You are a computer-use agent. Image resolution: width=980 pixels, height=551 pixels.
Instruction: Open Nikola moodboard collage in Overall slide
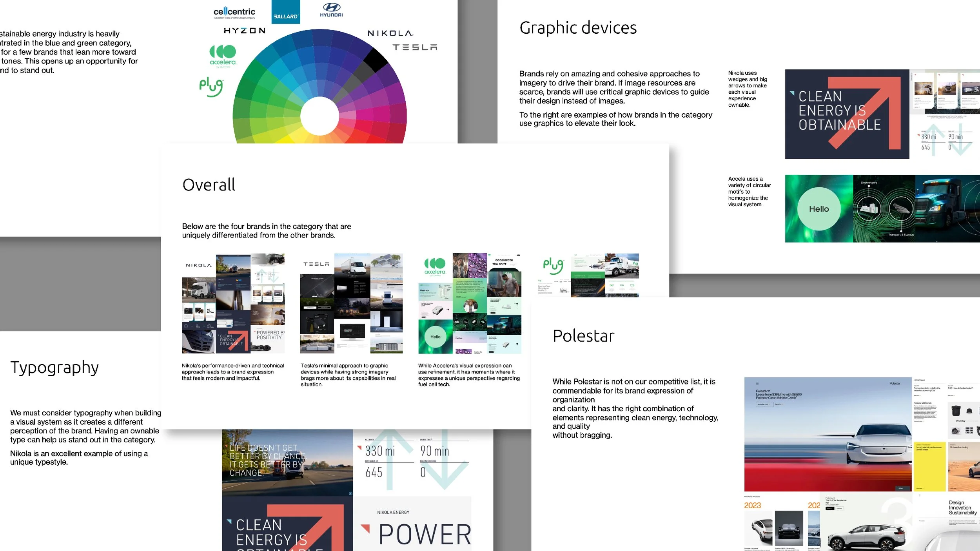[x=233, y=304]
